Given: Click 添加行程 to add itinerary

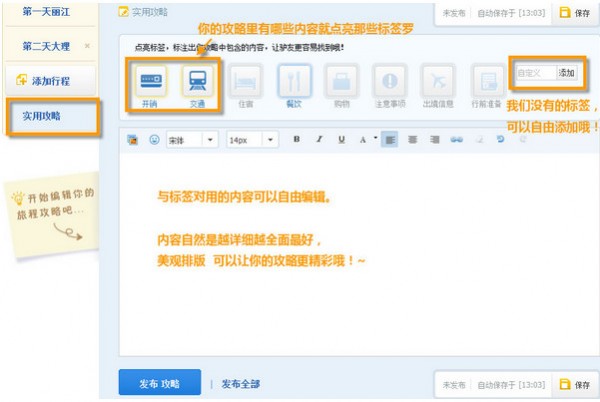Looking at the screenshot, I should coord(50,81).
